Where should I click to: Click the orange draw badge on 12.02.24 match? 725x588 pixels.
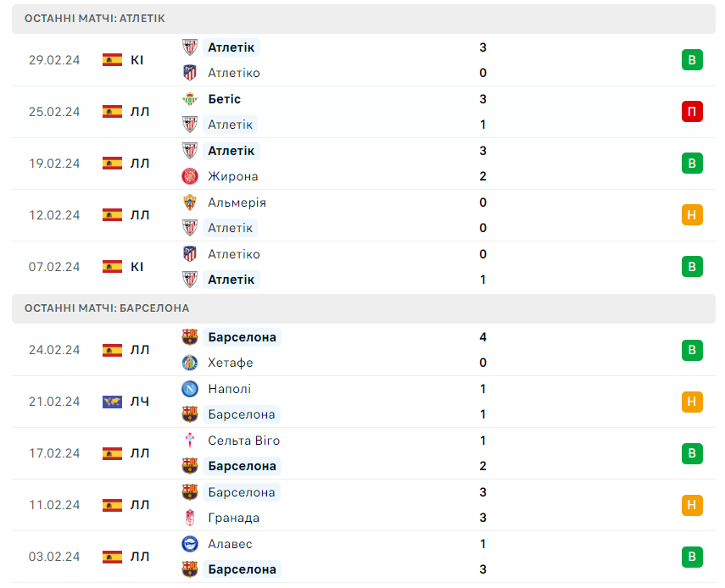click(692, 215)
